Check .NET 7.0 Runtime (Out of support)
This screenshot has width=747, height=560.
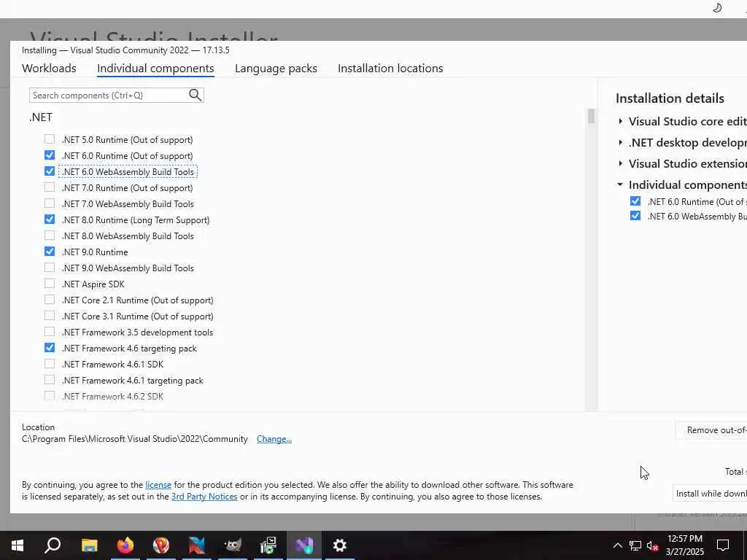(50, 187)
